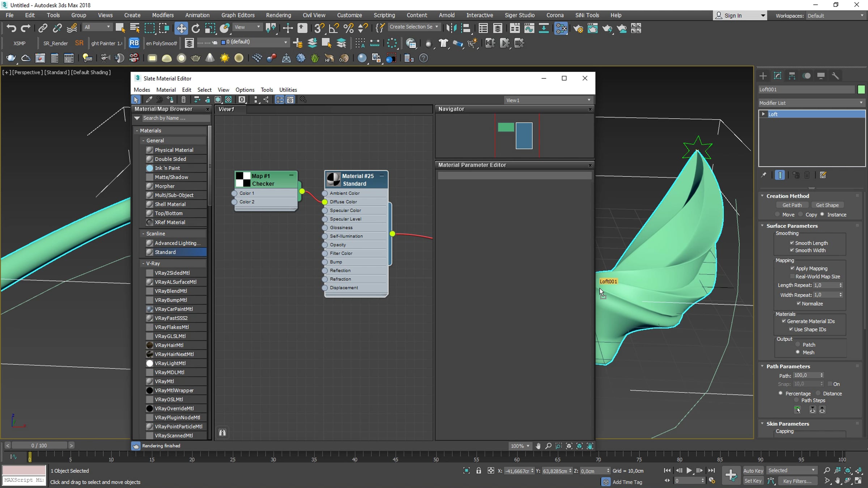Click the Pin Stack icon

[x=763, y=175]
